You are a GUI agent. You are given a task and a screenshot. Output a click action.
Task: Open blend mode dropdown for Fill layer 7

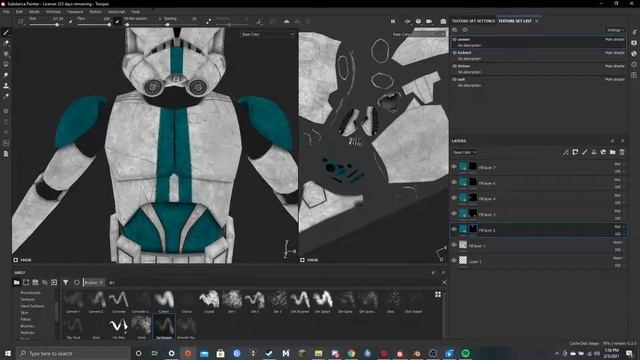619,164
